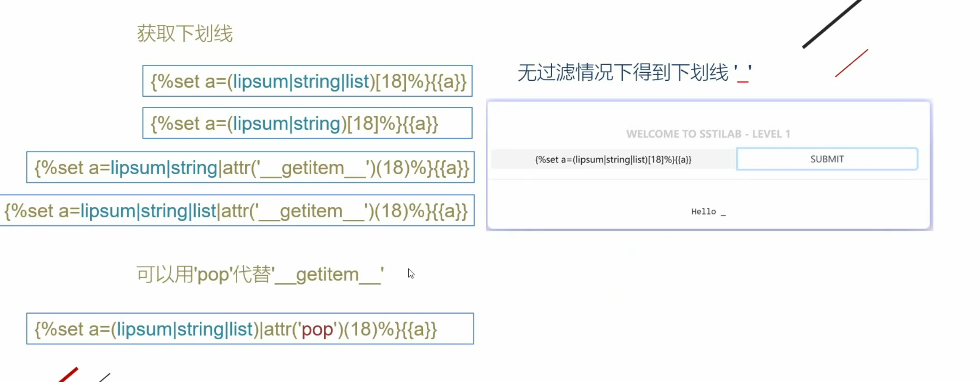This screenshot has width=980, height=382.
Task: Click the red 'pop' word in the last code box
Action: pos(317,330)
